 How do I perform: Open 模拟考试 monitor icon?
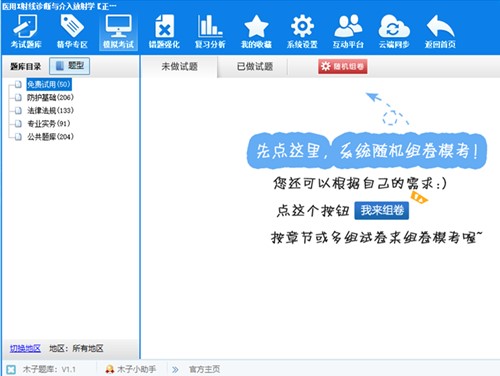pos(118,32)
